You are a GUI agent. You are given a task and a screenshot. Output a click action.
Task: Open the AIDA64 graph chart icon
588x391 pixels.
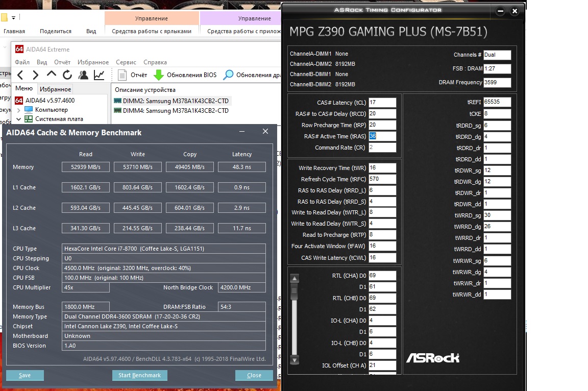pyautogui.click(x=99, y=75)
